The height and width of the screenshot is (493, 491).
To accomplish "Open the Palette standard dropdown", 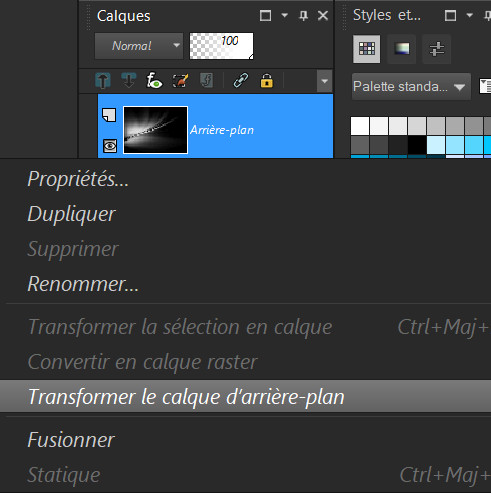I will click(411, 87).
